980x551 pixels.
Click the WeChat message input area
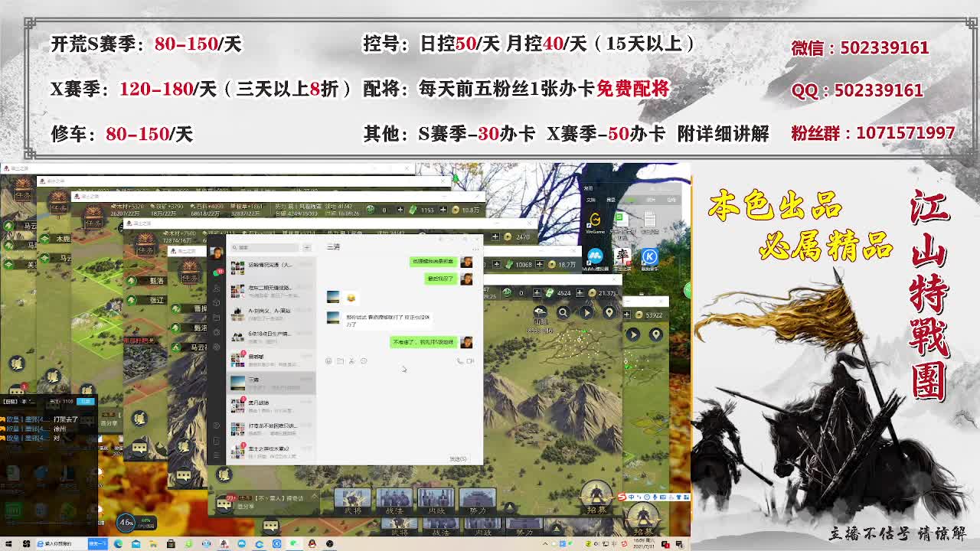coord(401,409)
